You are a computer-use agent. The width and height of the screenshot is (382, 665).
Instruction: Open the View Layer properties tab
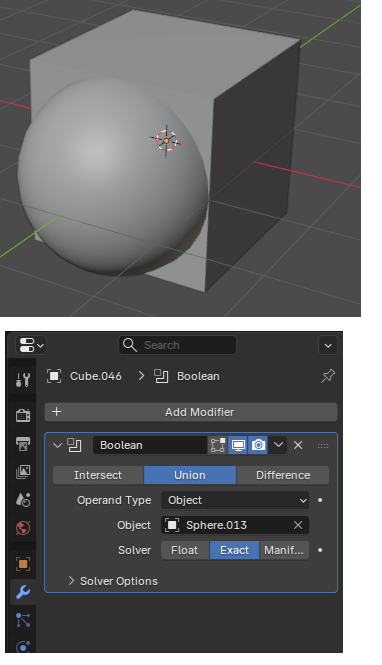point(23,472)
